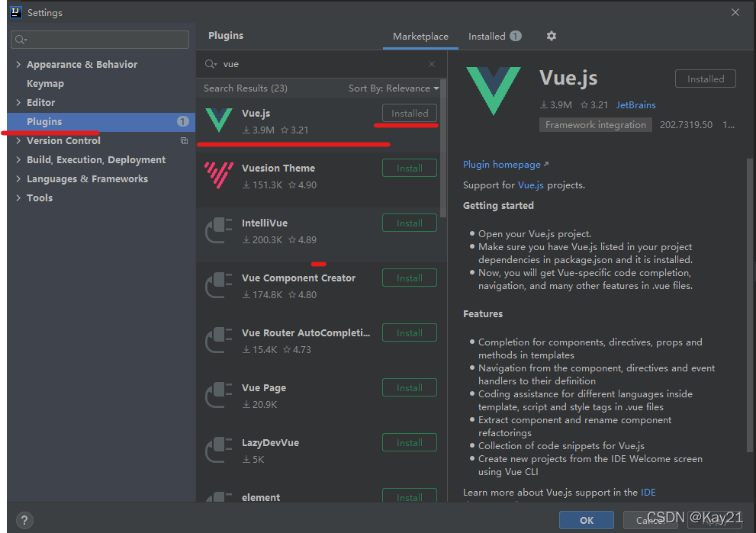Click the large Vue.js logo in details
Image resolution: width=756 pixels, height=533 pixels.
click(x=494, y=91)
